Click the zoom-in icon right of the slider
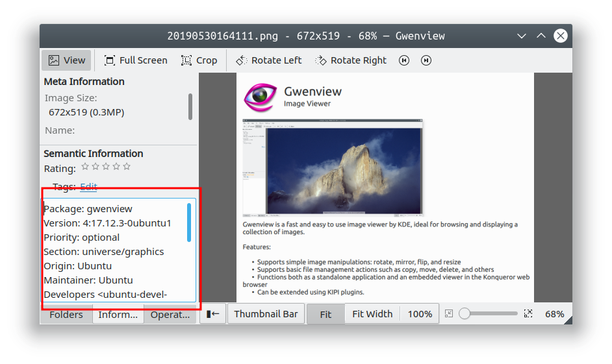 coord(528,314)
